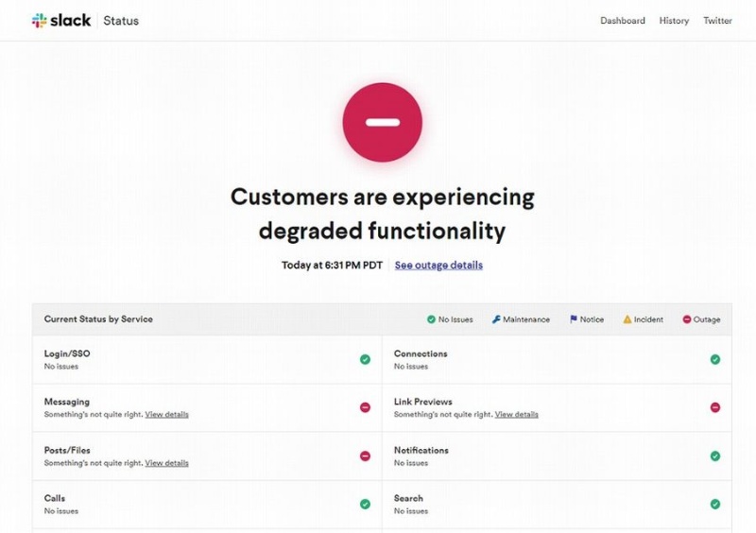The width and height of the screenshot is (756, 533).
Task: Click the red outage icon beside Link Previews
Action: (715, 407)
